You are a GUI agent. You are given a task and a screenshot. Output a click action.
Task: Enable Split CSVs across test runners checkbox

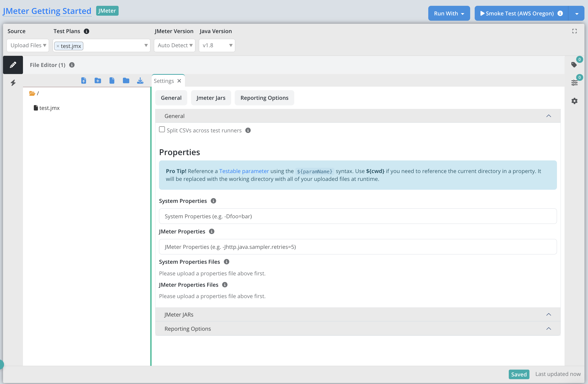162,130
